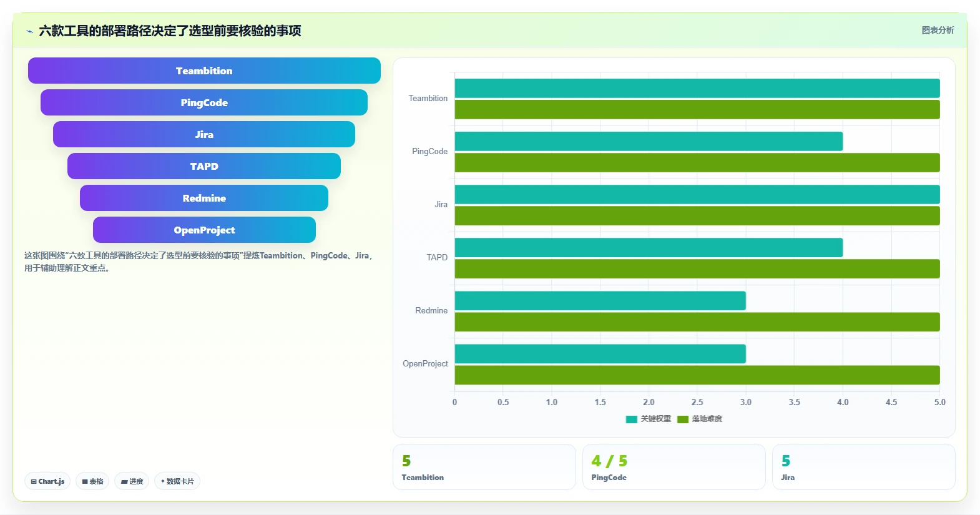Click TAPD's teal 关键权重 chart bar

pyautogui.click(x=649, y=247)
